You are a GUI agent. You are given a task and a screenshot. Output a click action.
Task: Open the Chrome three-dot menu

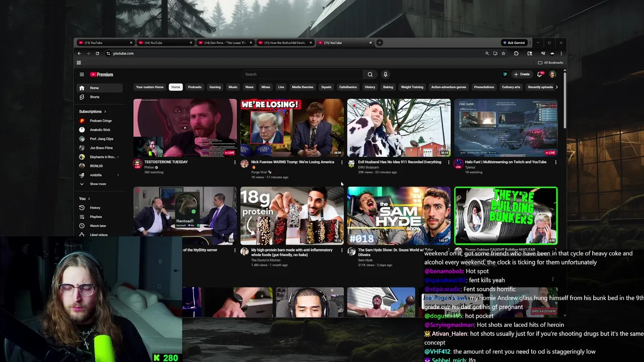coord(561,53)
